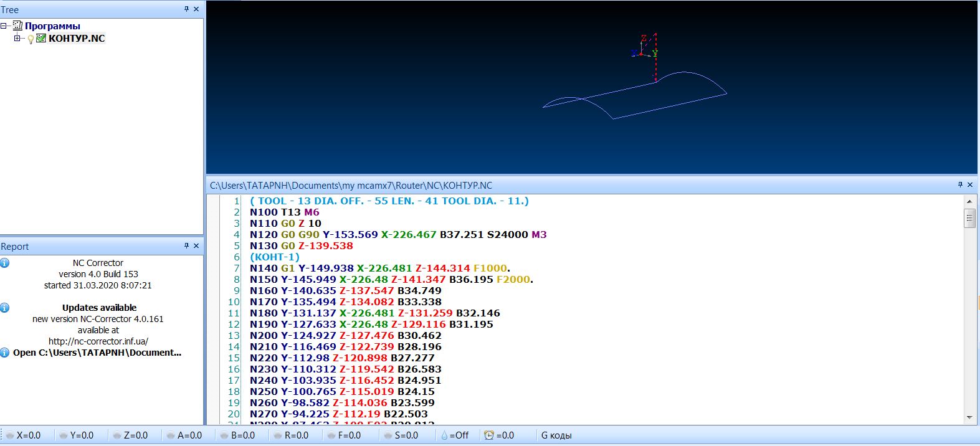Click Z-119.542 on line N230
This screenshot has width=980, height=446.
pyautogui.click(x=366, y=369)
